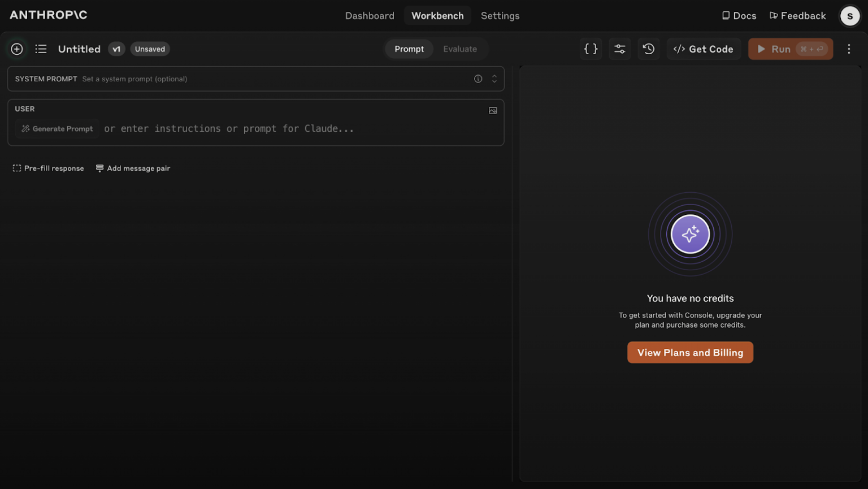Toggle Pre-fill response option

click(x=49, y=168)
